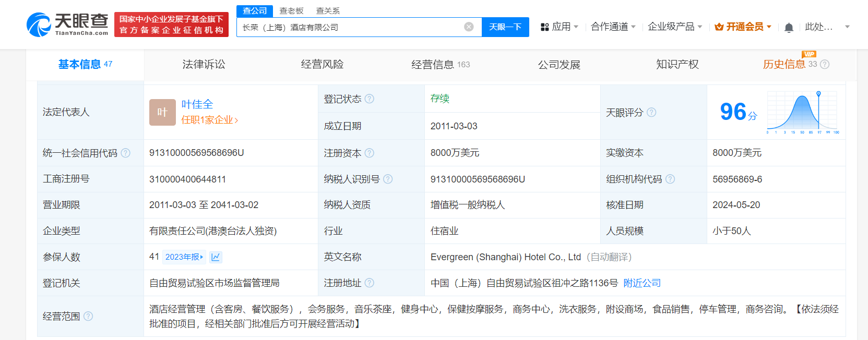
Task: Click the TianYan score distribution chart
Action: tap(802, 111)
